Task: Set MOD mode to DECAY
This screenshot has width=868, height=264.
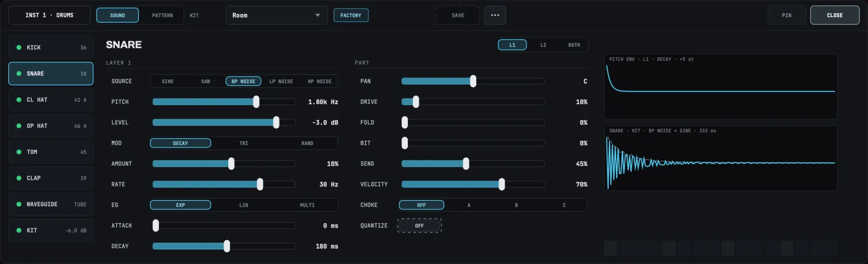Action: coord(181,143)
